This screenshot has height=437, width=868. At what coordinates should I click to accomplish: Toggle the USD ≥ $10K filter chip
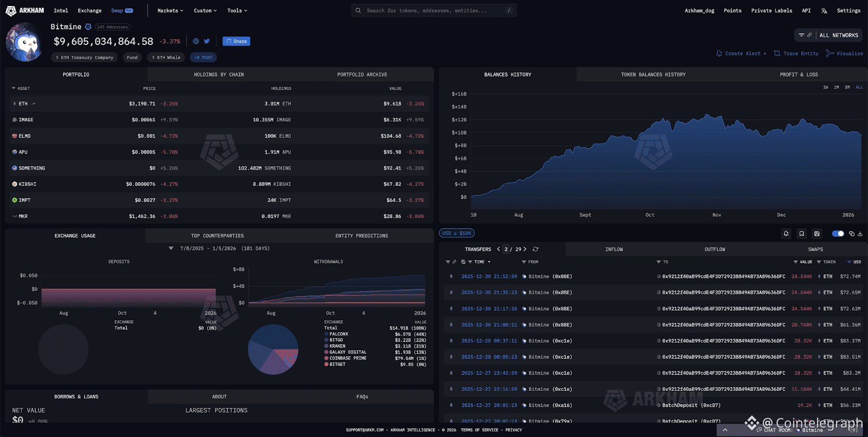(x=457, y=233)
